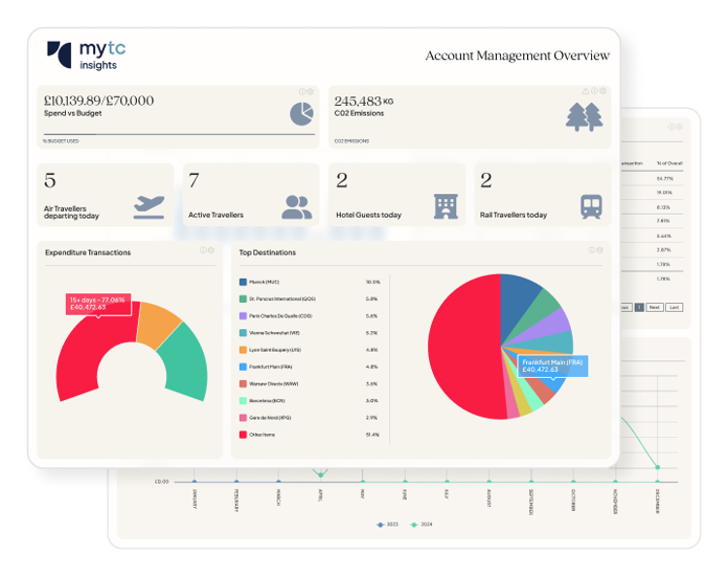Click the rail train icon
Viewport: 728px width, 575px height.
[x=591, y=206]
